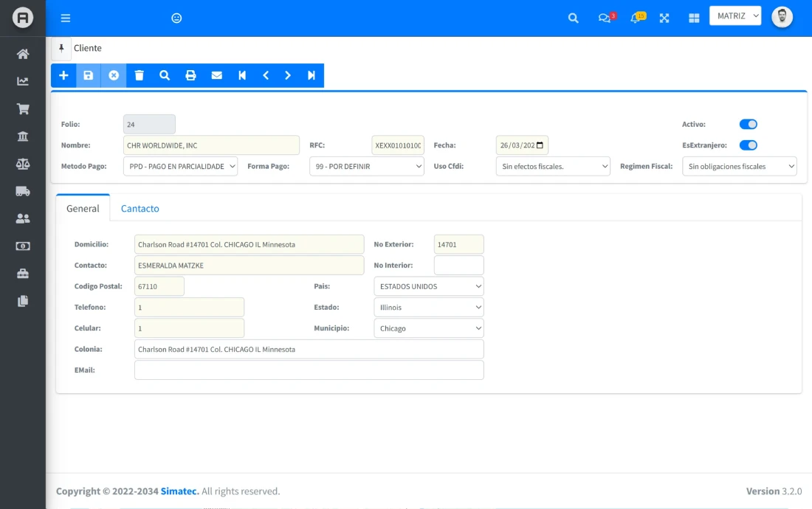Click the empty No Interior field

pyautogui.click(x=459, y=266)
